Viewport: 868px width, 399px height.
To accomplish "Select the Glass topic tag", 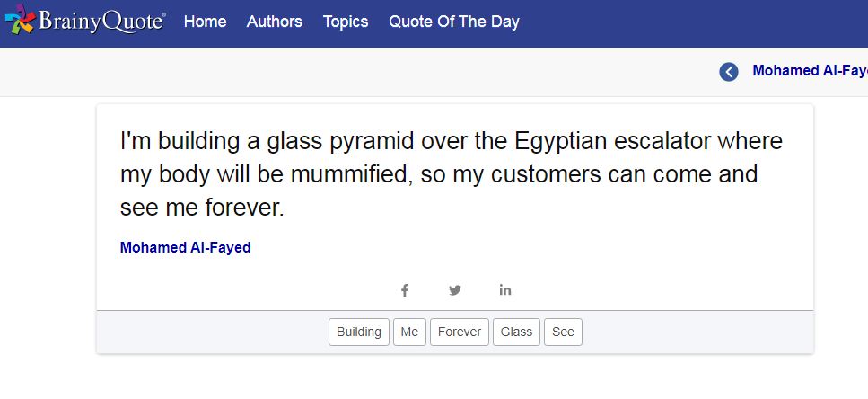I will pyautogui.click(x=516, y=332).
